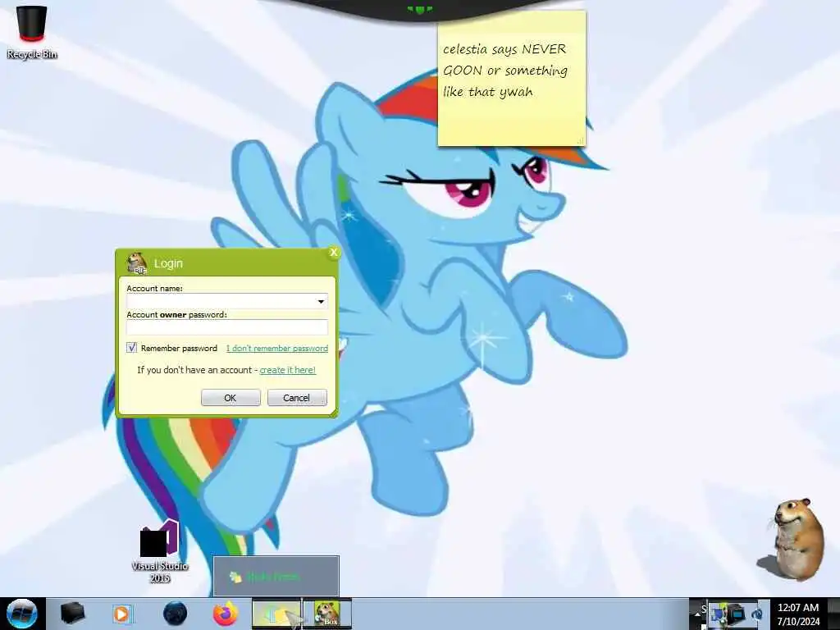The width and height of the screenshot is (840, 630).
Task: Toggle the Remember password checkbox
Action: (x=132, y=348)
